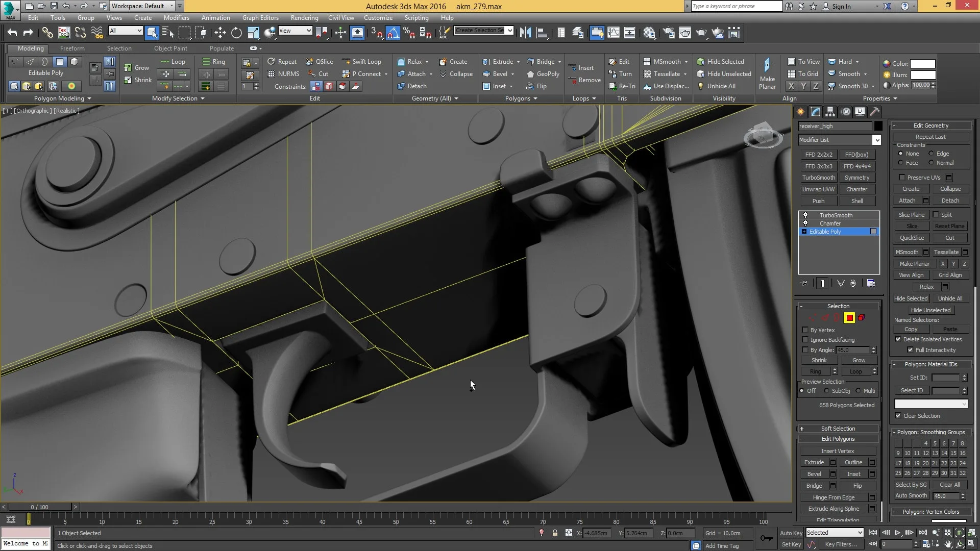Select the Move transform tool
Image resolution: width=980 pixels, height=551 pixels.
coord(220,33)
